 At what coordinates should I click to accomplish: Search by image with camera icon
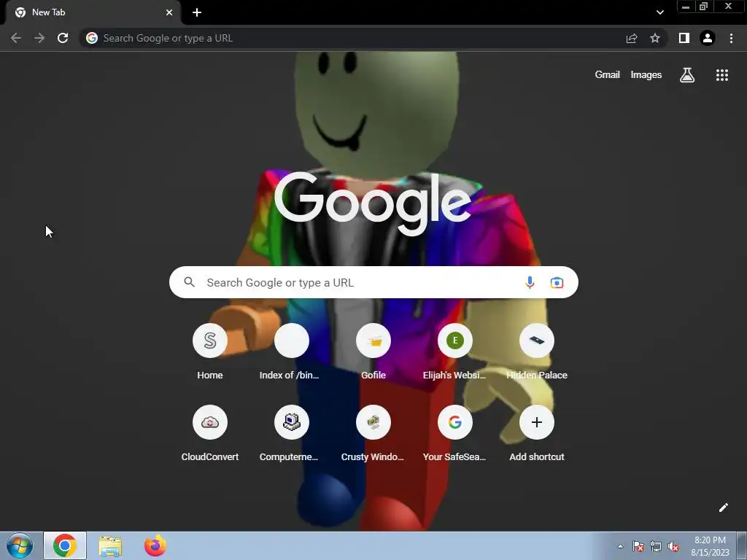[x=557, y=282]
